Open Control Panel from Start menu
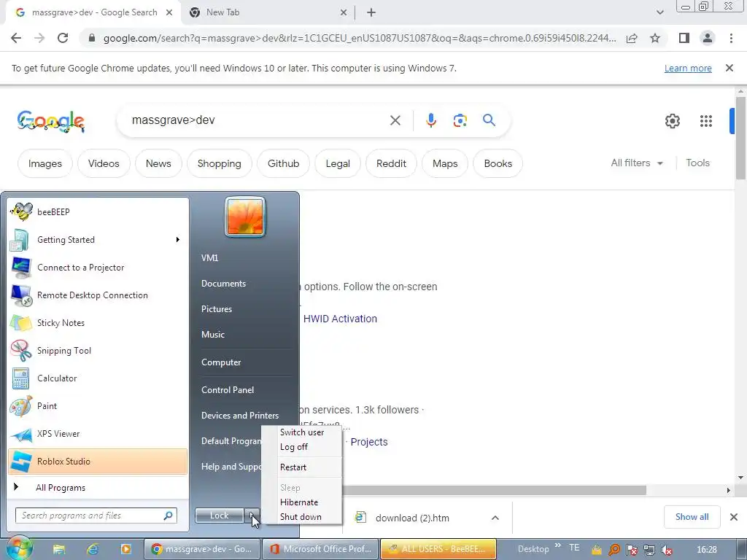The width and height of the screenshot is (747, 560). [228, 390]
